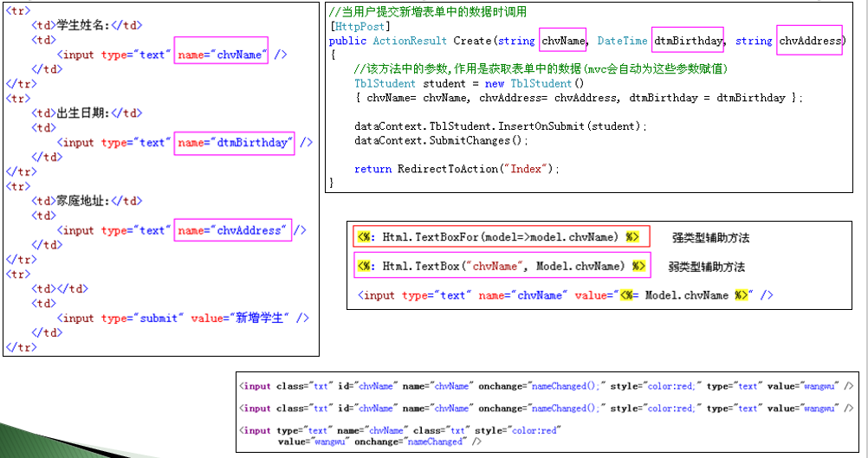Click the InsertOnSubmit(student) code line

tap(501, 126)
